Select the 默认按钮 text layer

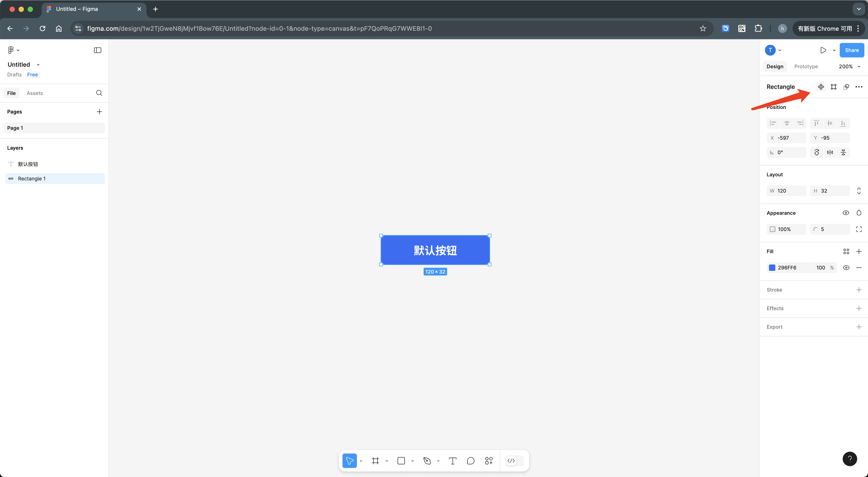pyautogui.click(x=55, y=164)
